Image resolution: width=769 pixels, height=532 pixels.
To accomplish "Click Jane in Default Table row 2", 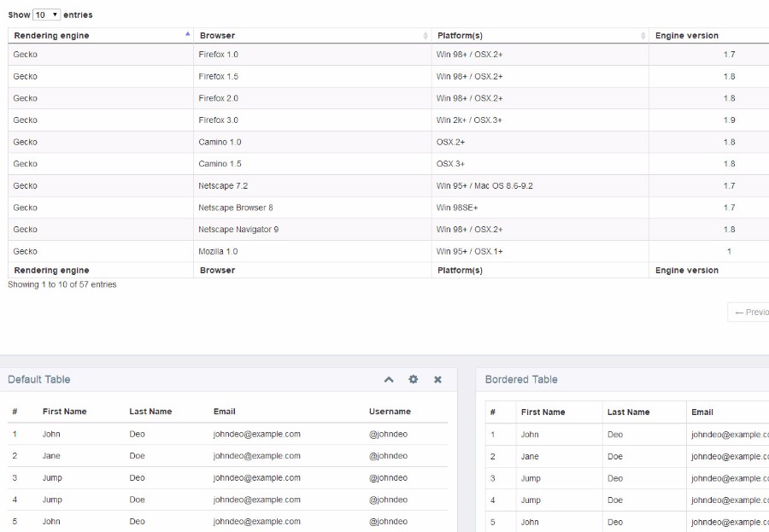I will 51,456.
